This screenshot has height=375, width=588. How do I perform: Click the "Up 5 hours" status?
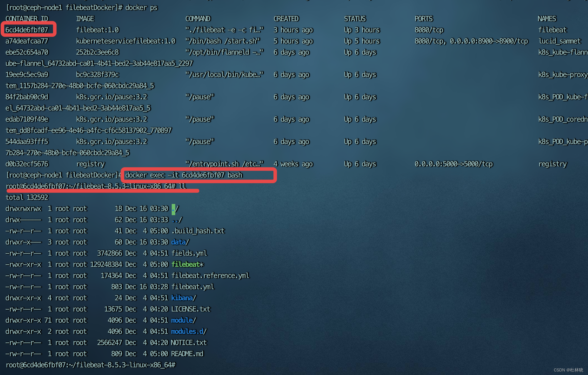(x=362, y=41)
